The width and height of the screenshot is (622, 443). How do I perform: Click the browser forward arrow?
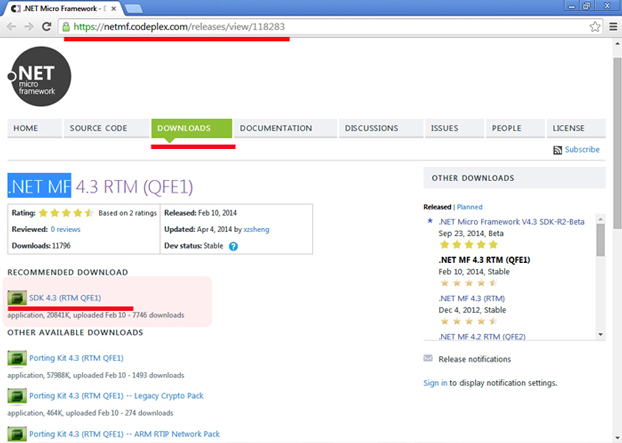click(29, 27)
